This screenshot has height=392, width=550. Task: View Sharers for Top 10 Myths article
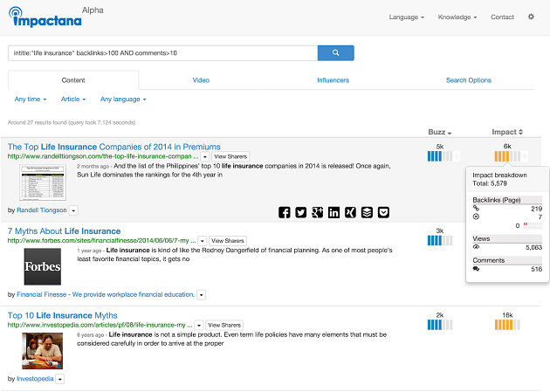pos(224,326)
